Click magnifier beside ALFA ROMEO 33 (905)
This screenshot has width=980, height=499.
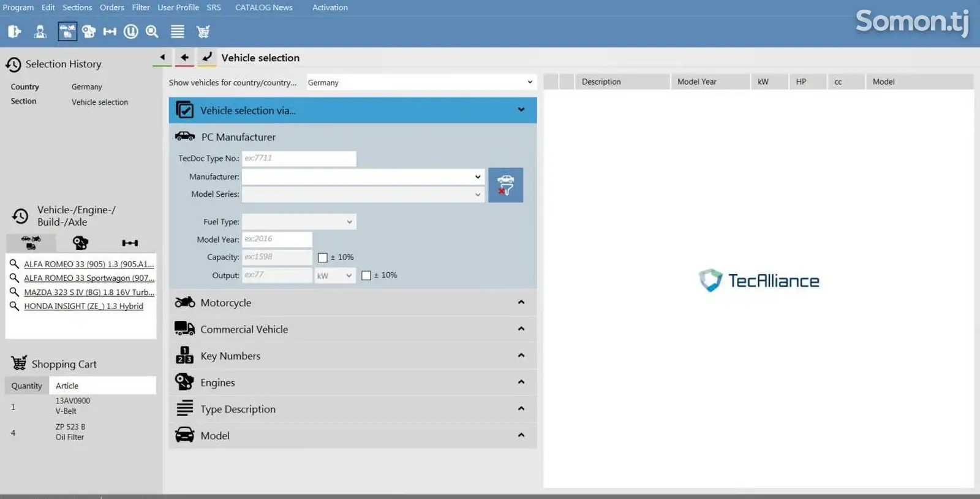14,264
